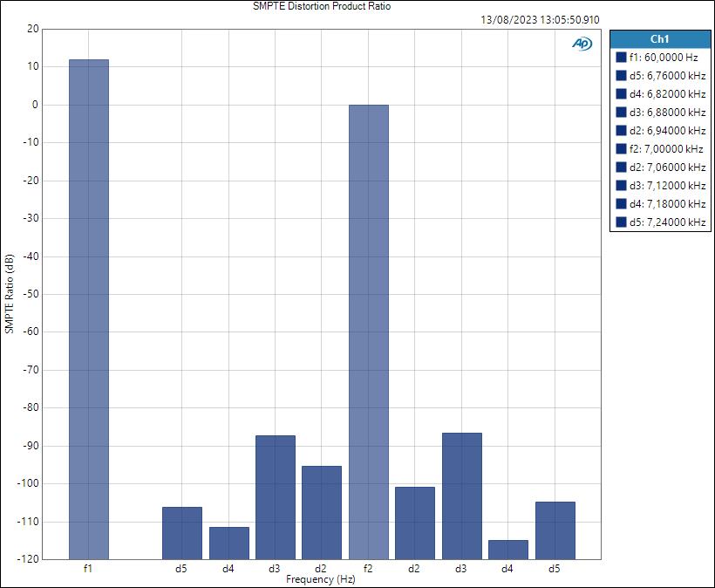Viewport: 715px width, 588px height.
Task: Click the Frequency (Hz) axis label
Action: click(321, 579)
